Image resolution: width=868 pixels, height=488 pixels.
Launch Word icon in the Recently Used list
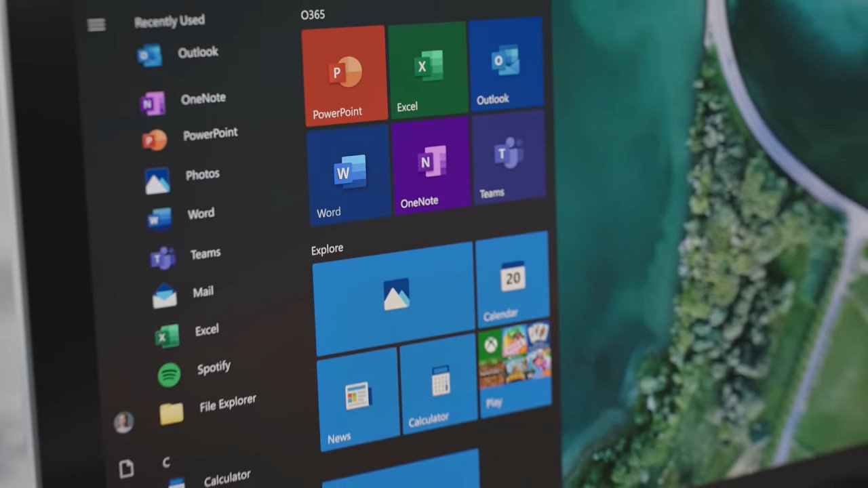(x=161, y=218)
